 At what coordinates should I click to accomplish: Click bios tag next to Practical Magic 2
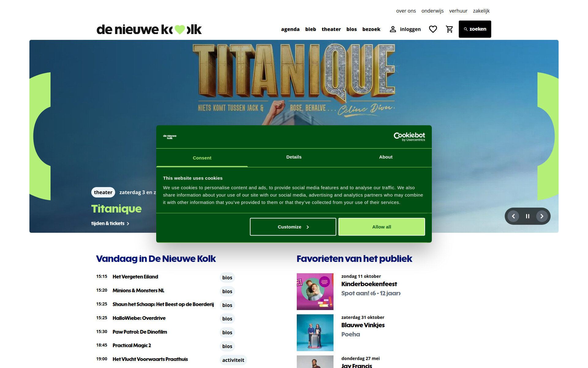(227, 346)
